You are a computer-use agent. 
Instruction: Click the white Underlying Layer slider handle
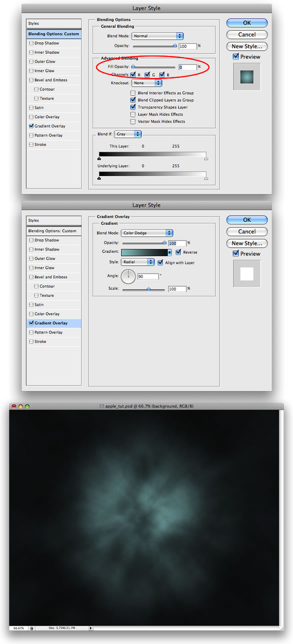point(206,177)
